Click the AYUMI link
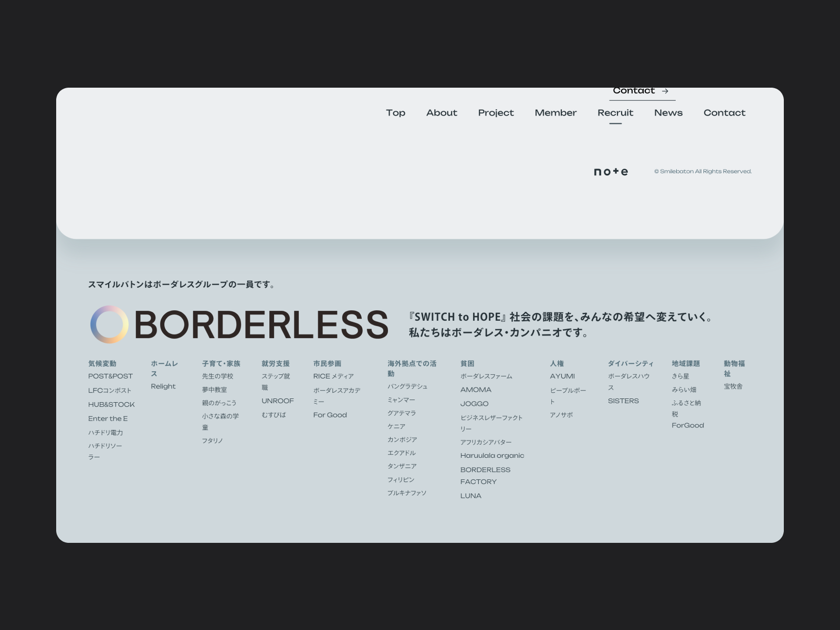This screenshot has height=630, width=840. (562, 376)
